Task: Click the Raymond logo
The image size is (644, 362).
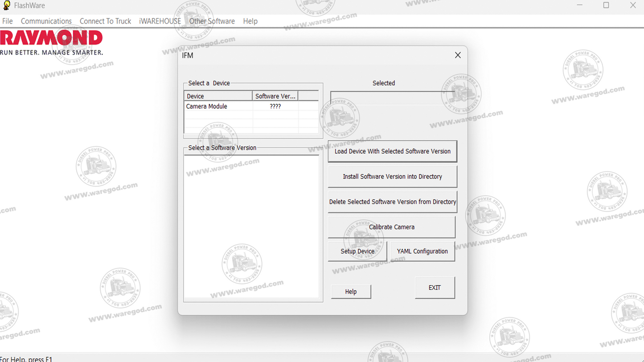Action: [x=51, y=42]
